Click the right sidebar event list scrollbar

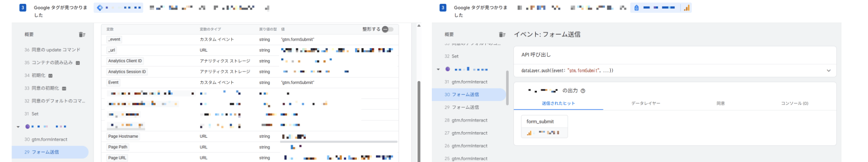(x=507, y=88)
